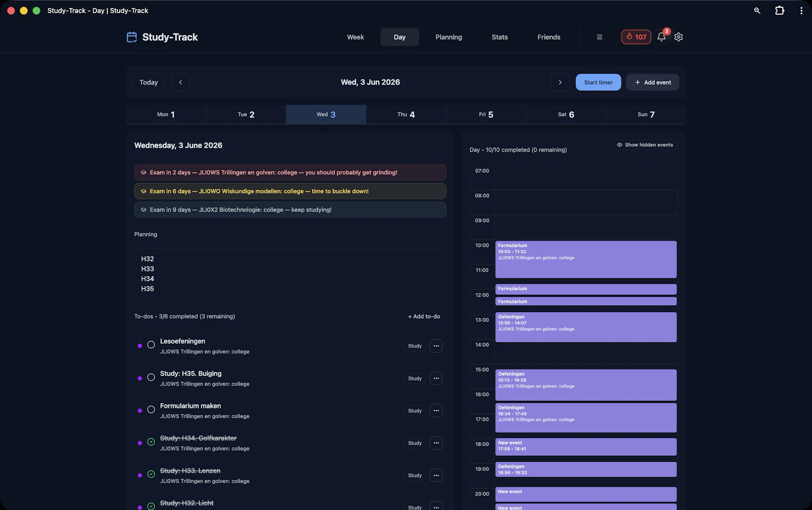
Task: Open the browser three-dot menu
Action: tap(801, 11)
